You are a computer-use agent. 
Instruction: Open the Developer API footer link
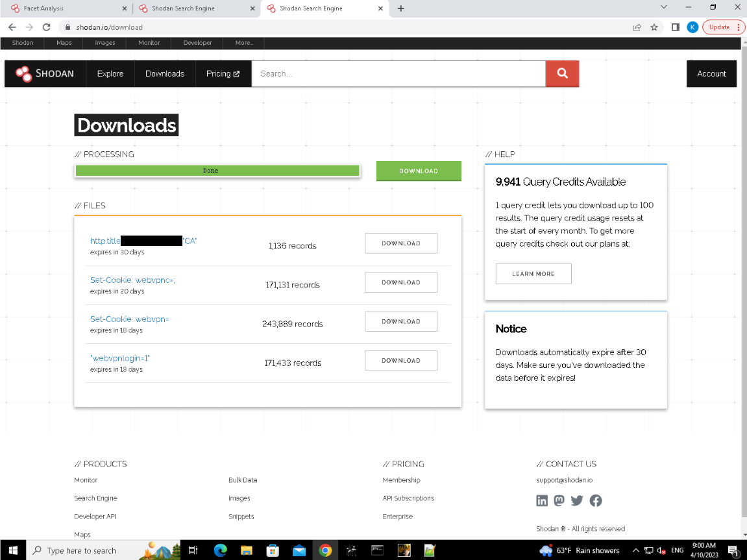click(x=95, y=516)
